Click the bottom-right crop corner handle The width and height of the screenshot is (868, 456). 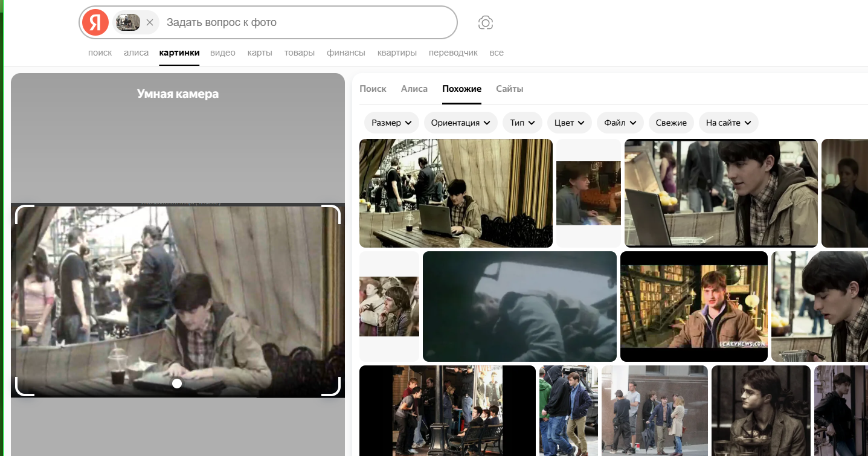331,387
